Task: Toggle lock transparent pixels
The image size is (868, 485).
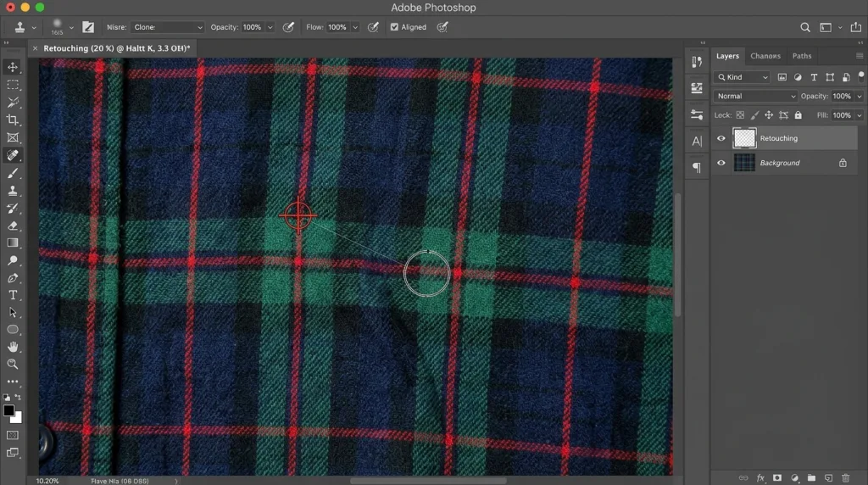Action: [x=740, y=115]
